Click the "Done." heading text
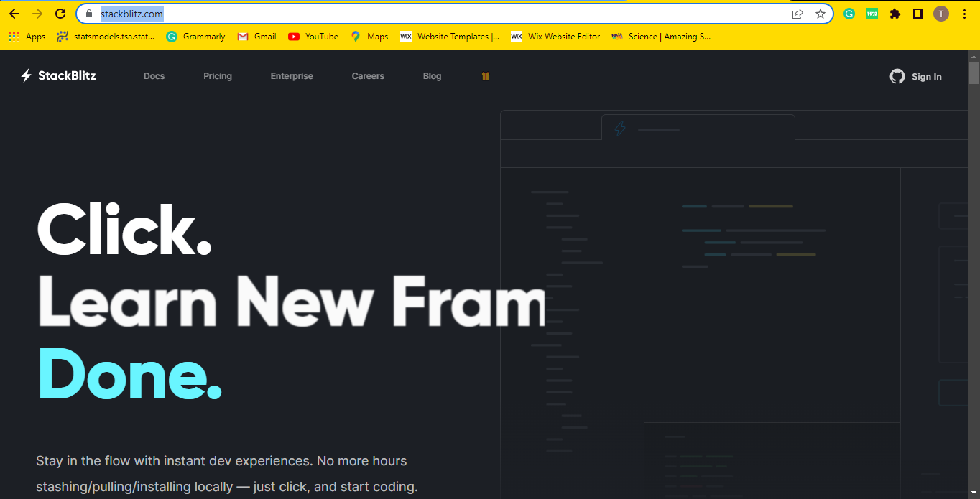The image size is (980, 499). pyautogui.click(x=129, y=373)
